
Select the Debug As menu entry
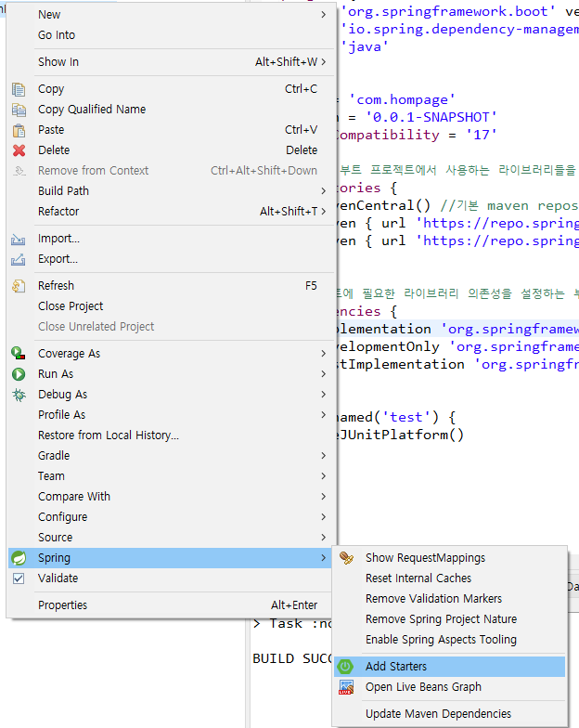pyautogui.click(x=170, y=395)
